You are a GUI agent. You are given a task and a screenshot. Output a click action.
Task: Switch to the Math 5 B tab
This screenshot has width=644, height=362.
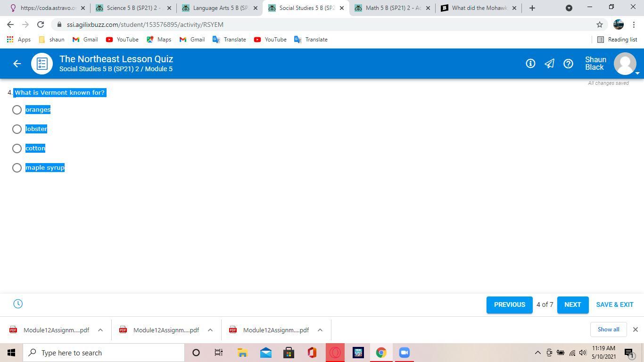coord(393,8)
